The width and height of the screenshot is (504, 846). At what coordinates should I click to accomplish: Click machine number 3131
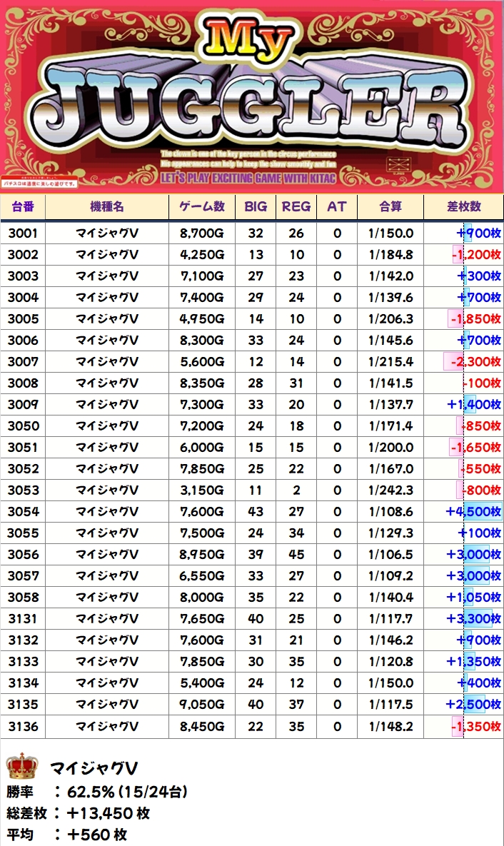24,619
